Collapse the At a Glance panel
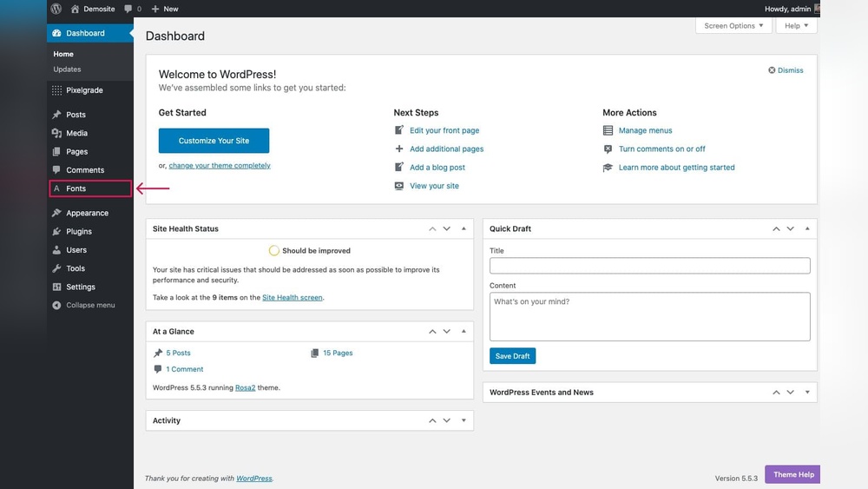Image resolution: width=868 pixels, height=489 pixels. (x=464, y=331)
